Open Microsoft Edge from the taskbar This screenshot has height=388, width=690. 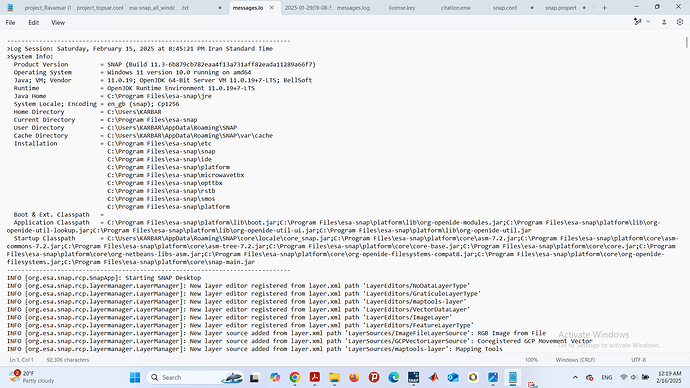coord(394,377)
